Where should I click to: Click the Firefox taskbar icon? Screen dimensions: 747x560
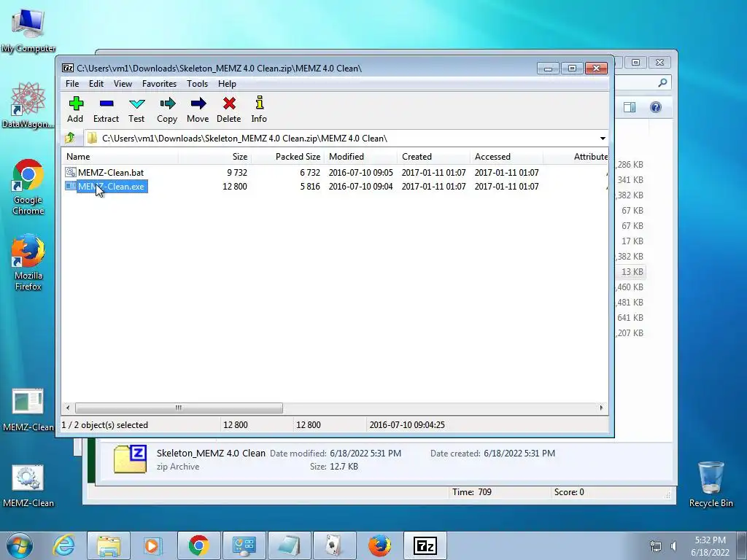[x=379, y=545]
